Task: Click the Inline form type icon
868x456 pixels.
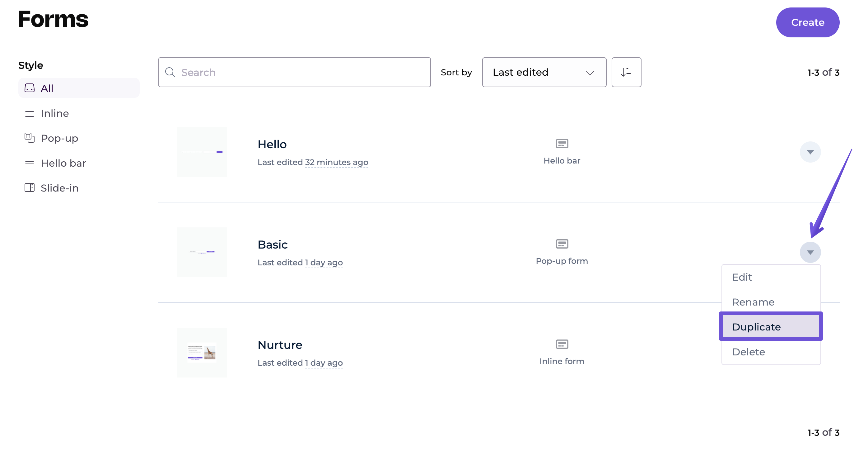Action: pyautogui.click(x=562, y=344)
